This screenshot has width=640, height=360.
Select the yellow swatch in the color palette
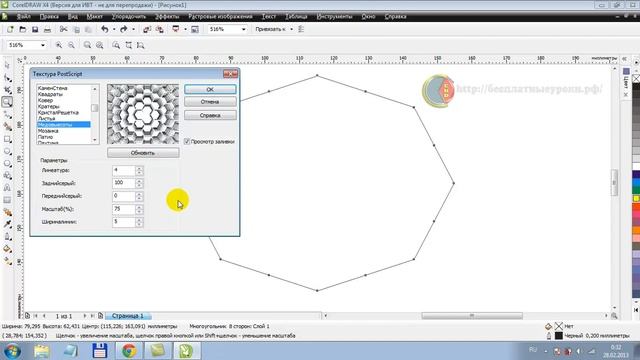tap(636, 198)
